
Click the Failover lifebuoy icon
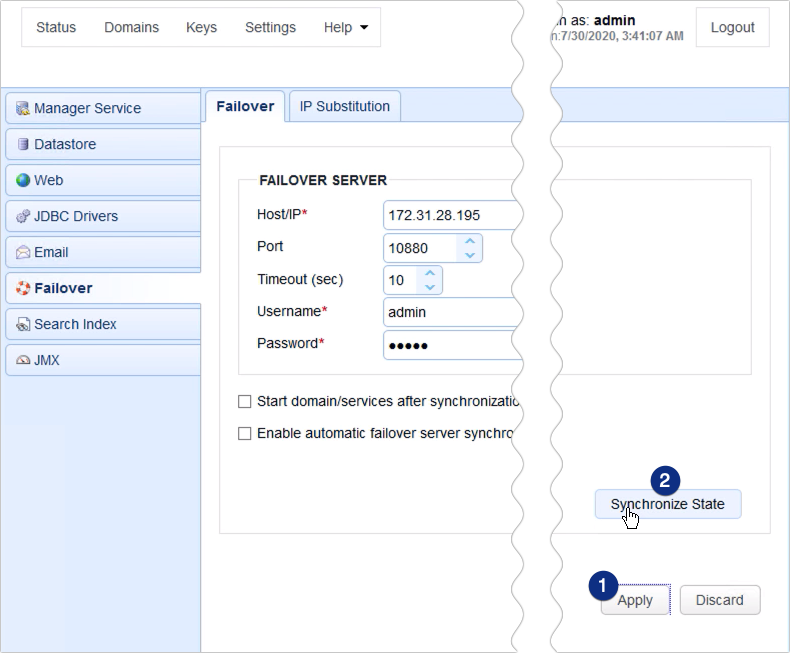coord(23,288)
